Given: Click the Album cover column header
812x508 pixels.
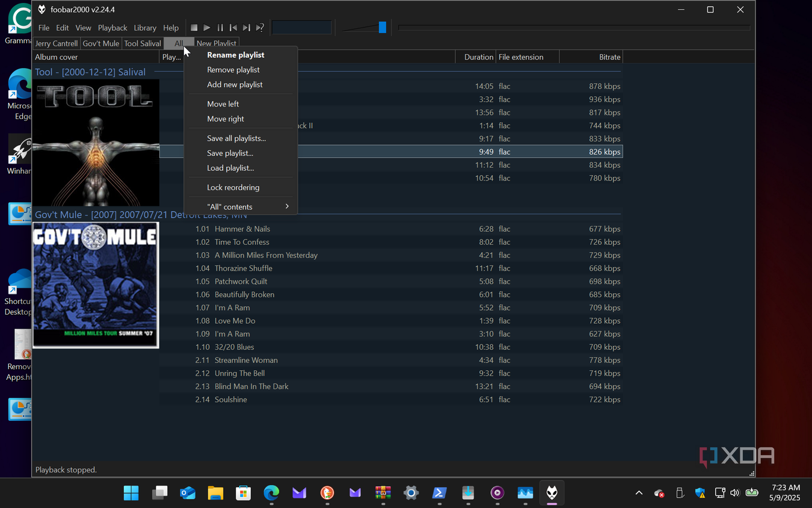Looking at the screenshot, I should click(96, 57).
